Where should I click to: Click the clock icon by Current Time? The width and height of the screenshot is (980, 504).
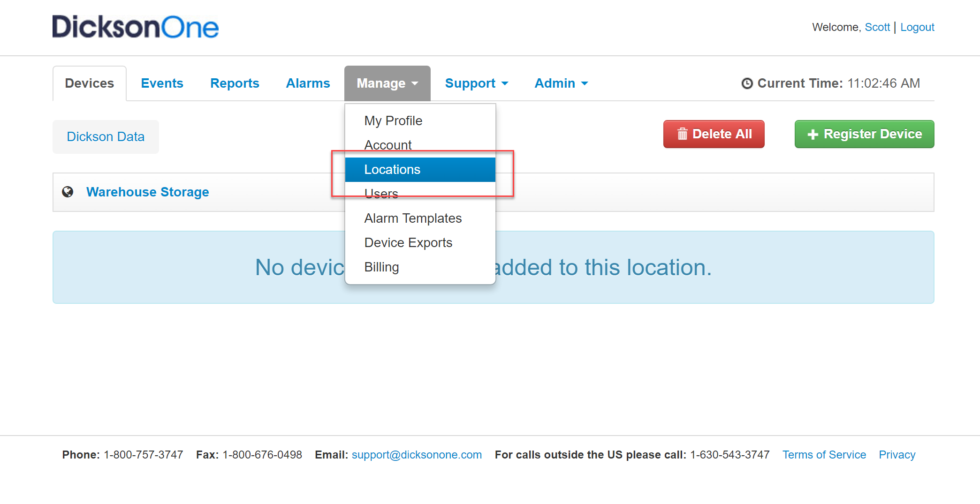point(747,83)
